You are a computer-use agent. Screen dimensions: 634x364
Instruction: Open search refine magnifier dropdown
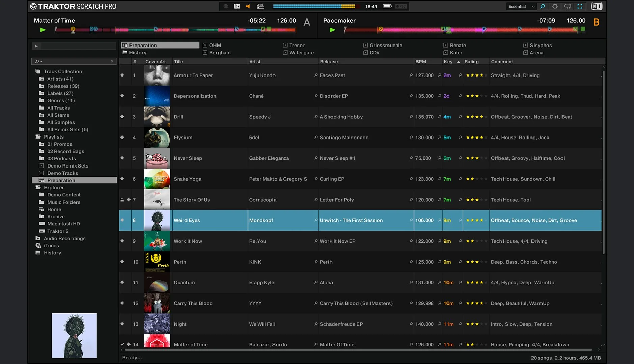pos(39,61)
